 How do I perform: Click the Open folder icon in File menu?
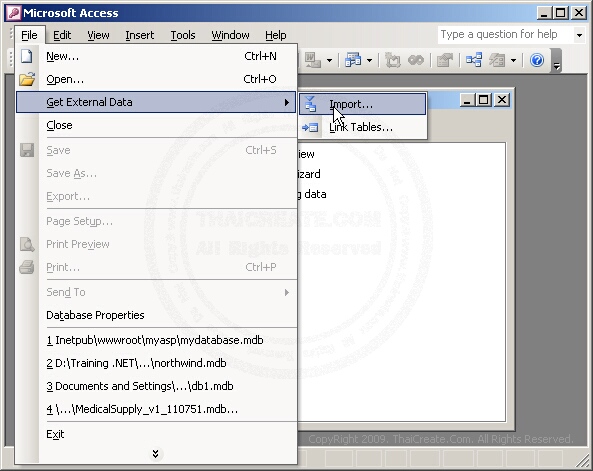click(x=27, y=79)
